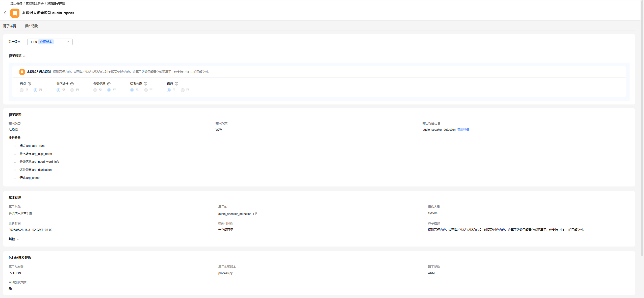The width and height of the screenshot is (644, 298).
Task: Collapse the 算子预览 section
Action: pyautogui.click(x=24, y=56)
